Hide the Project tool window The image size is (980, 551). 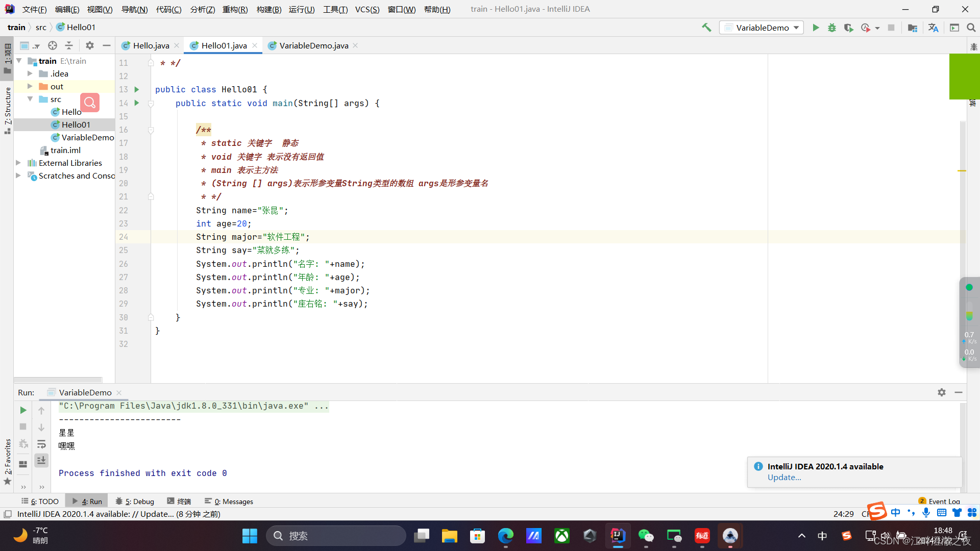point(106,45)
